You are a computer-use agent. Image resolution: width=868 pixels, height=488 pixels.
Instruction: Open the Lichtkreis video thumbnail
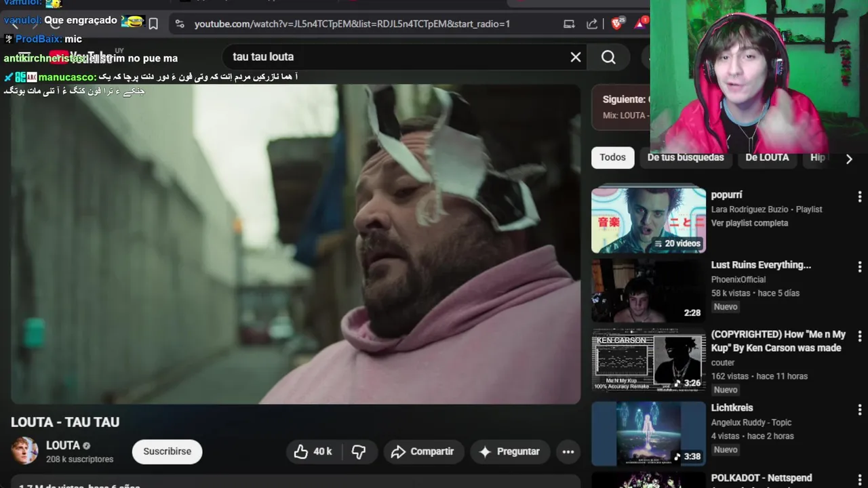click(648, 433)
